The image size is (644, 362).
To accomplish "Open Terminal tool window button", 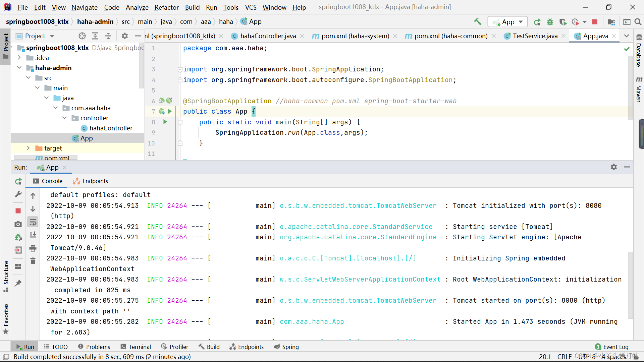I will point(136,347).
